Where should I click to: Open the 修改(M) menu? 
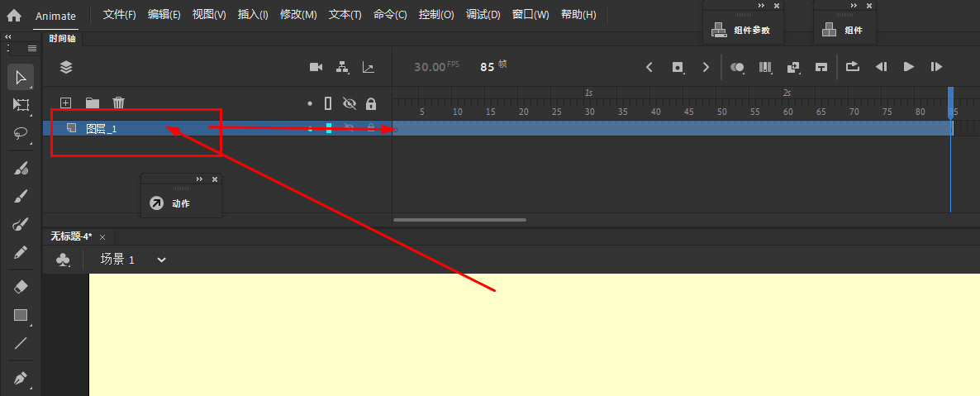(299, 15)
